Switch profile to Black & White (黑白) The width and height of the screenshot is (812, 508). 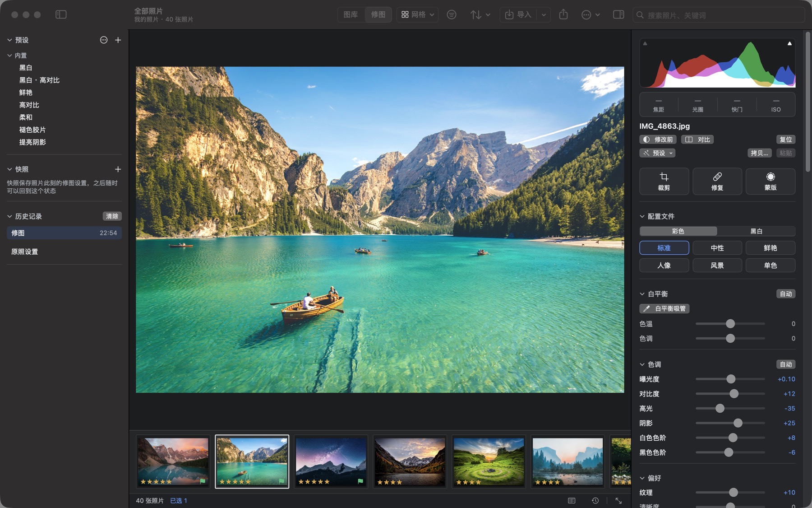pyautogui.click(x=756, y=231)
